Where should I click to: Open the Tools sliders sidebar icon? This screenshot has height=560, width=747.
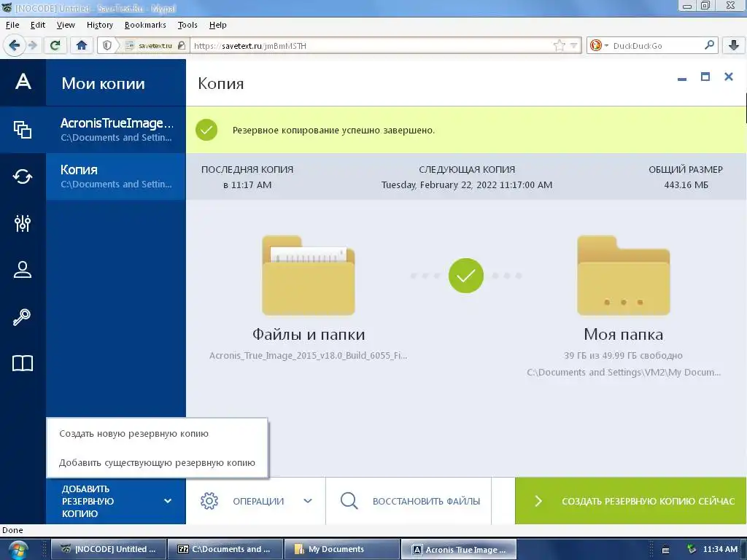(x=23, y=223)
